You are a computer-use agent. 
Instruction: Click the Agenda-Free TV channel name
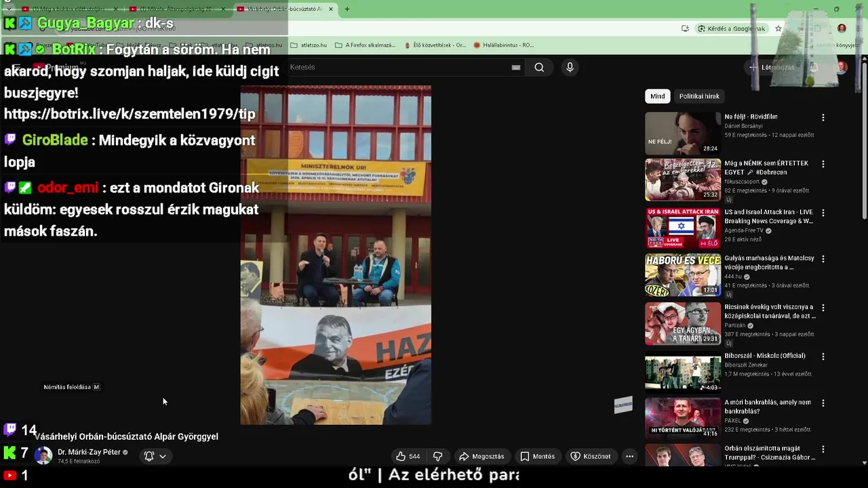[744, 230]
